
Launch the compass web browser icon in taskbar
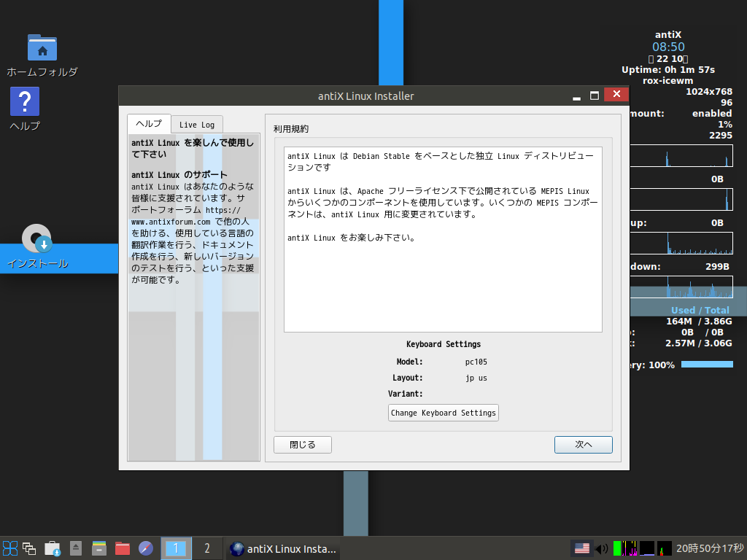146,548
